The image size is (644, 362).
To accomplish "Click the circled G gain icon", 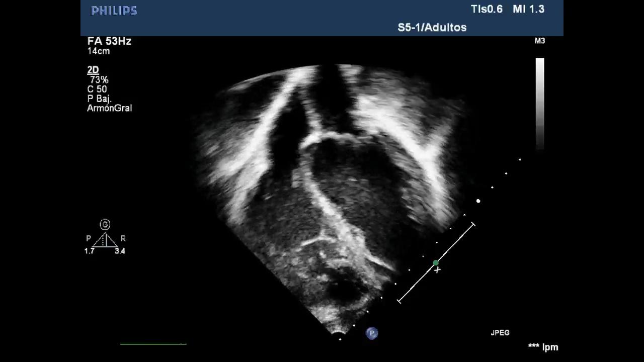I will click(x=105, y=224).
